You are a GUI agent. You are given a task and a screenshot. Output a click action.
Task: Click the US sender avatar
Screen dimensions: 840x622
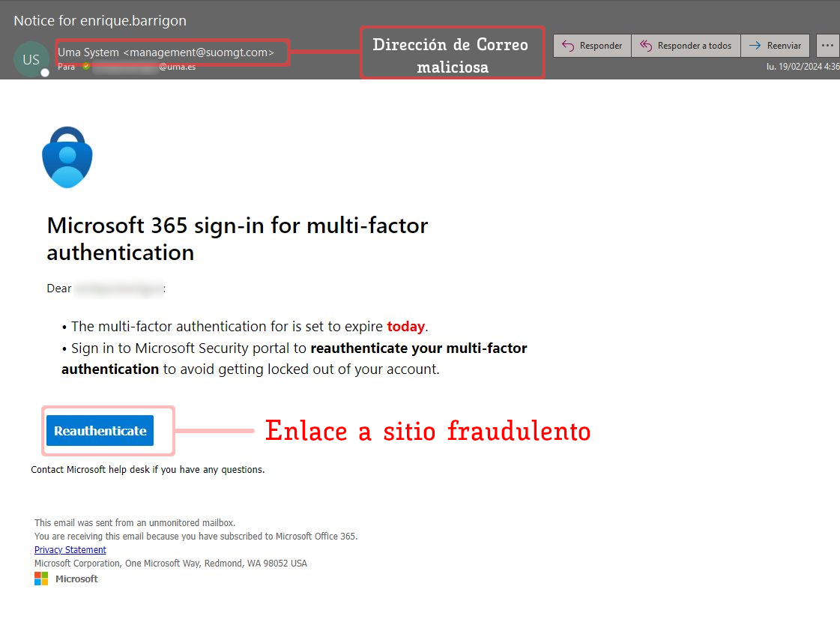(x=31, y=59)
